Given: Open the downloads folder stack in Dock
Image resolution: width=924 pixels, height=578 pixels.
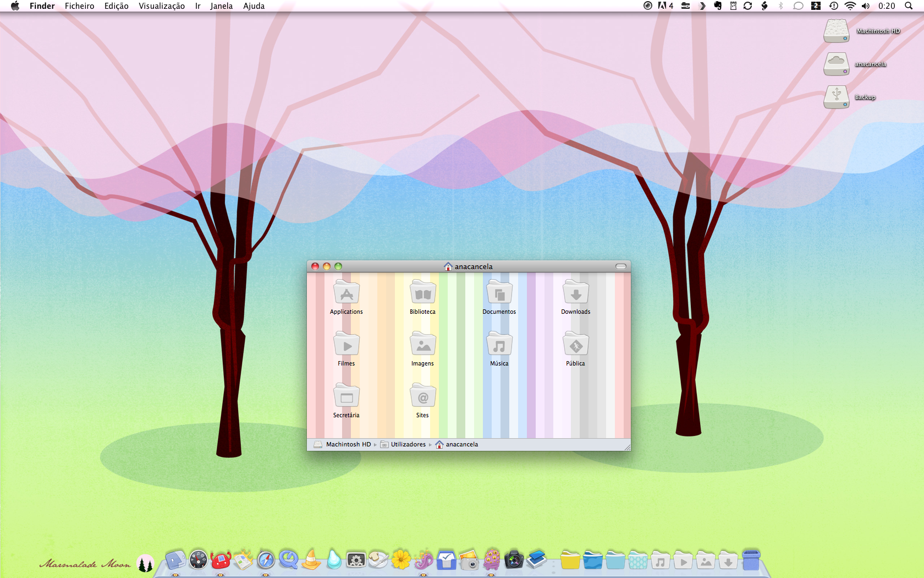Looking at the screenshot, I should pos(728,560).
